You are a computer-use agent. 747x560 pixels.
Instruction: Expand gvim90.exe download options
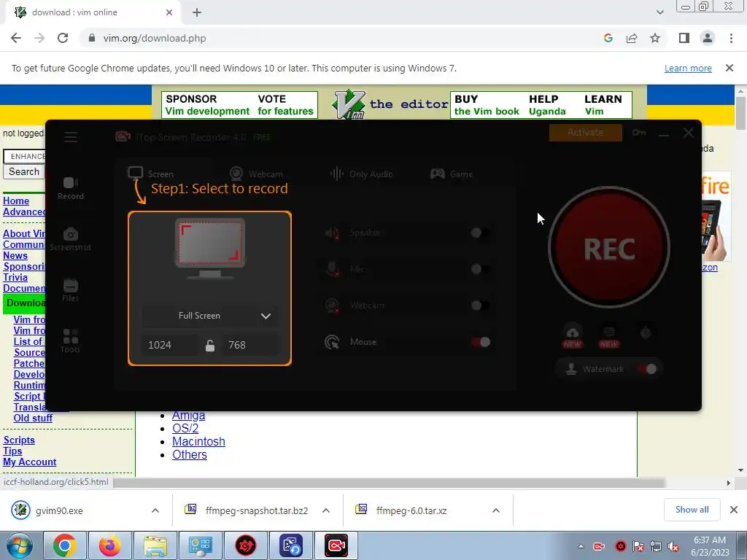click(x=155, y=510)
